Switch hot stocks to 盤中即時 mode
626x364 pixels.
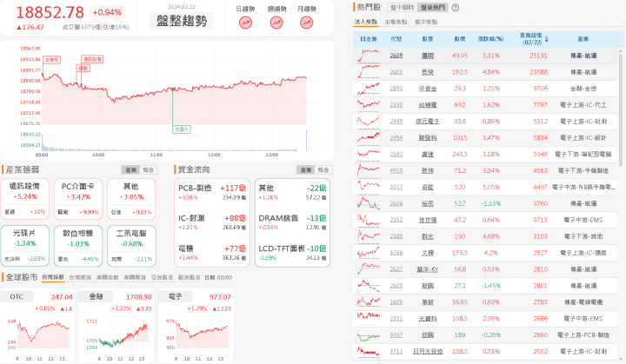[403, 8]
